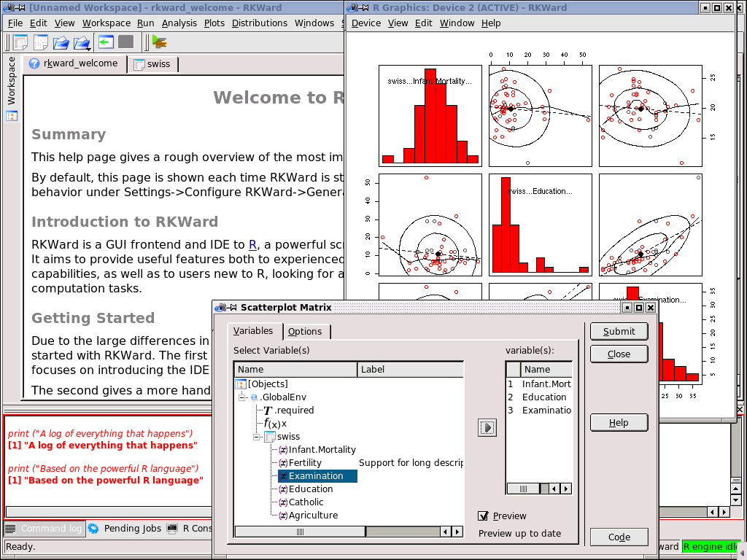
Task: Switch to the Options tab
Action: coord(306,331)
